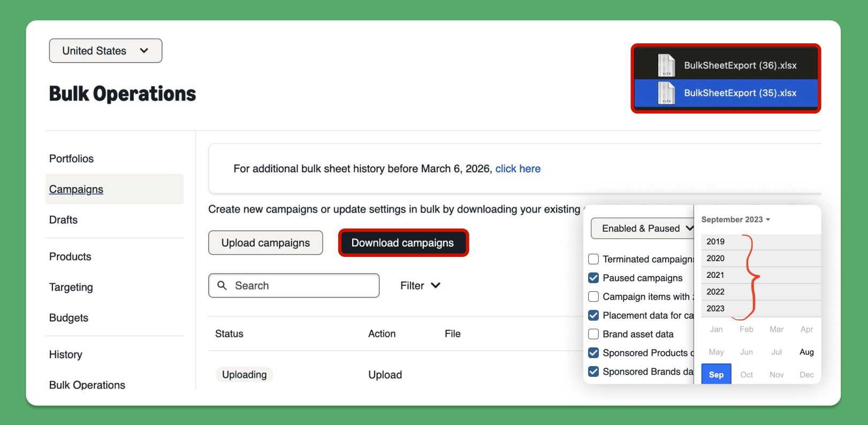
Task: Select Jul in the month picker
Action: tap(776, 352)
